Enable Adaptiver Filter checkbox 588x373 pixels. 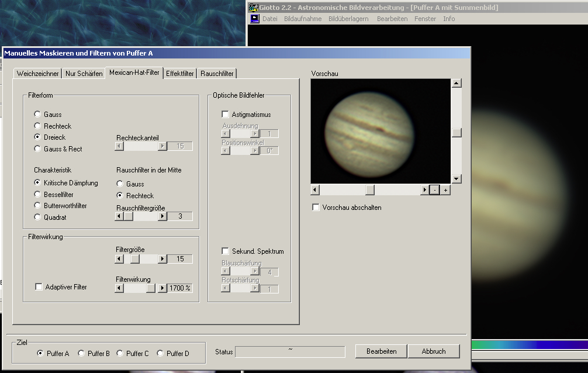click(x=61, y=287)
